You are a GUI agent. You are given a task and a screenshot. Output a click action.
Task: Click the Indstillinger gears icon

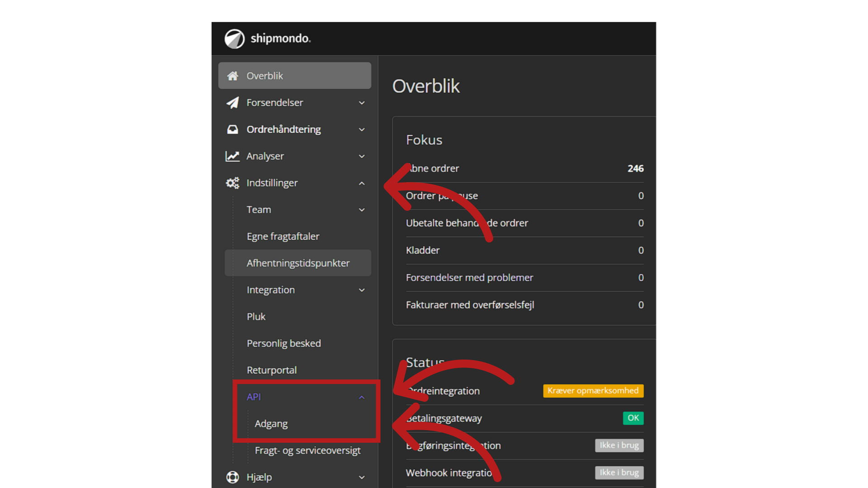pyautogui.click(x=232, y=183)
